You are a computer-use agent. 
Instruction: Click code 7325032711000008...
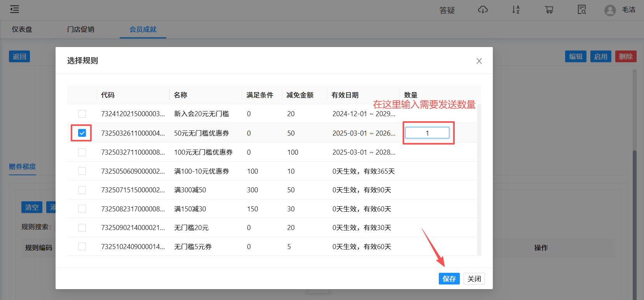coord(133,152)
